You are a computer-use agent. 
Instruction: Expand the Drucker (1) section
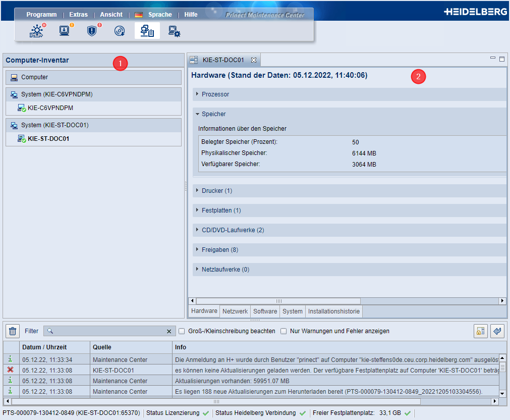(x=197, y=190)
